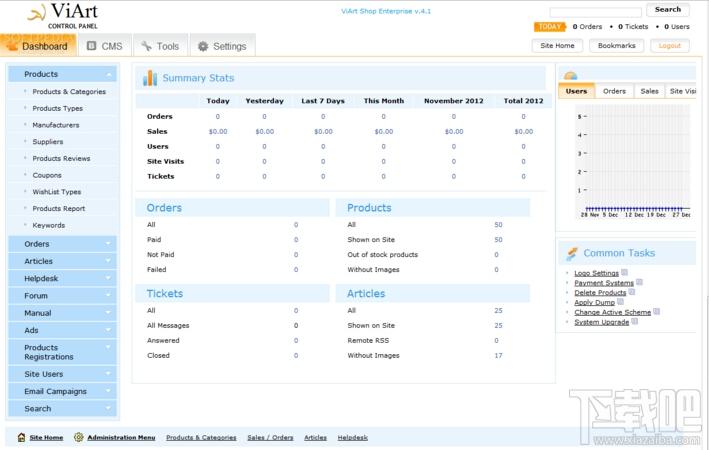Expand the Products Registrations sidebar section
Image resolution: width=709 pixels, height=450 pixels.
pos(62,352)
